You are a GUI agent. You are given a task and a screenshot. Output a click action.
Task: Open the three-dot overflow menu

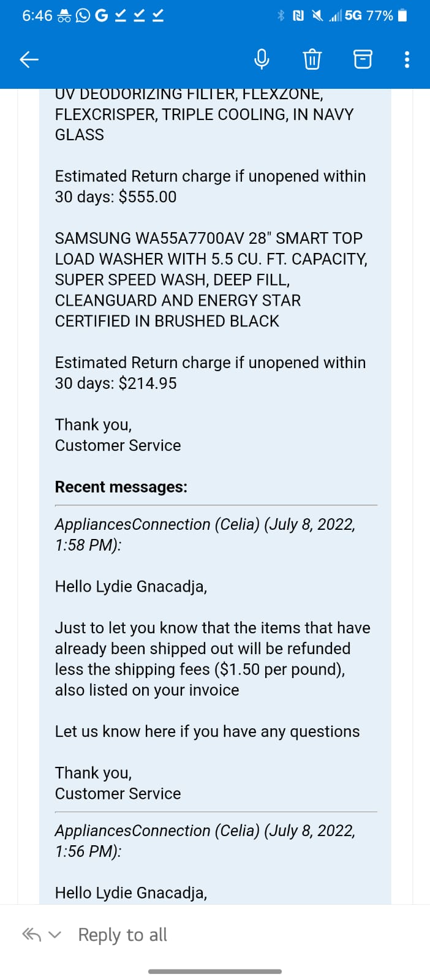[x=407, y=59]
